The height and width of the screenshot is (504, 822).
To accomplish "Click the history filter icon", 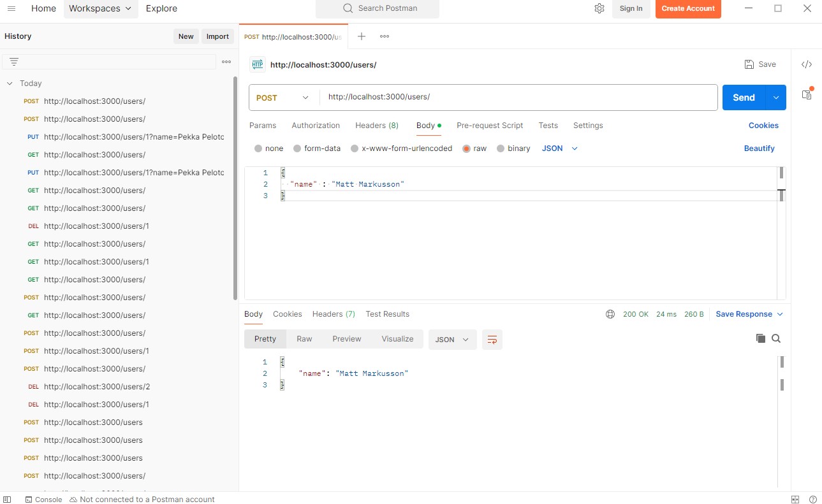I will coord(14,62).
